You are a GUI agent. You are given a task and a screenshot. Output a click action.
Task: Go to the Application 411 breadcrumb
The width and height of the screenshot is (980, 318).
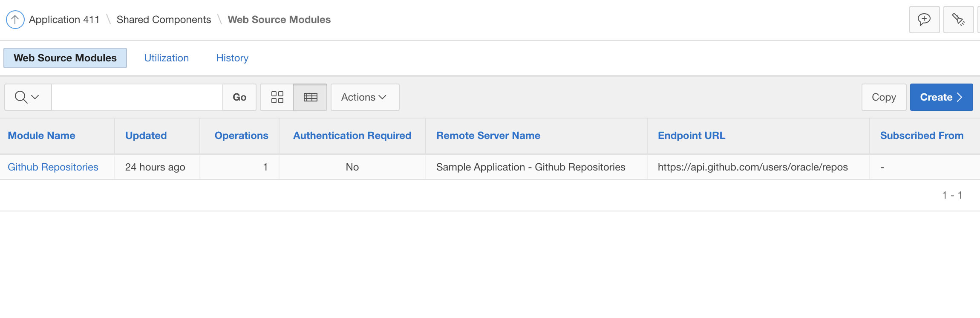click(x=64, y=20)
